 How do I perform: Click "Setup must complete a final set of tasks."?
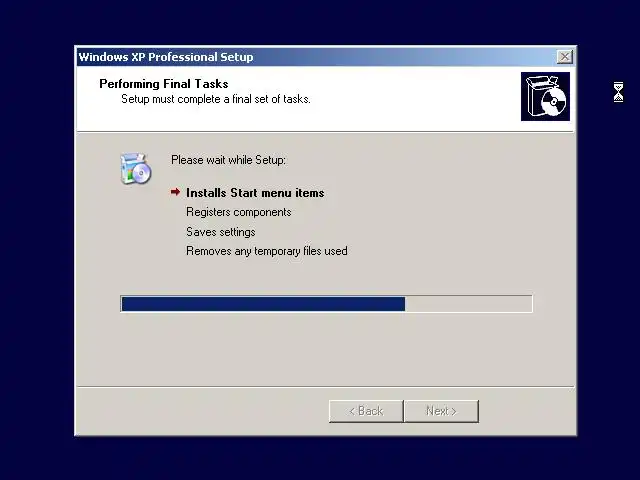pos(216,99)
